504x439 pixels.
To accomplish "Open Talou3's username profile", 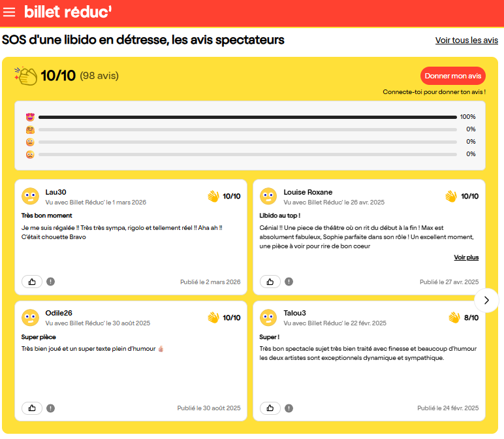I will pos(294,313).
